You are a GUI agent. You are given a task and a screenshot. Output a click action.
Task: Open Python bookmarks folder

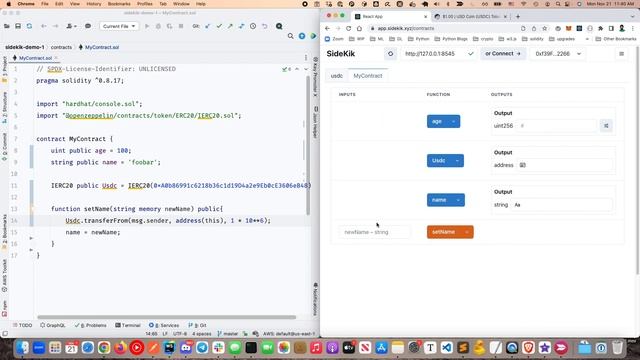pos(419,39)
